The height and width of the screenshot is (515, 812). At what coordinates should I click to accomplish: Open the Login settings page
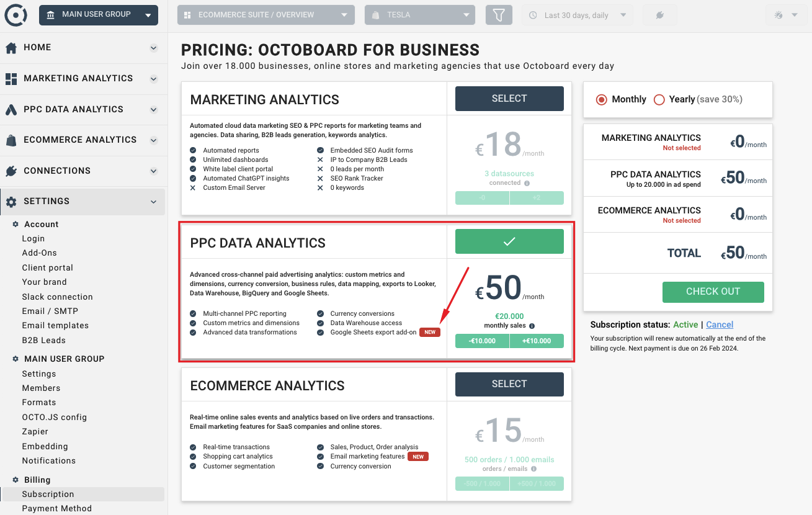point(33,238)
